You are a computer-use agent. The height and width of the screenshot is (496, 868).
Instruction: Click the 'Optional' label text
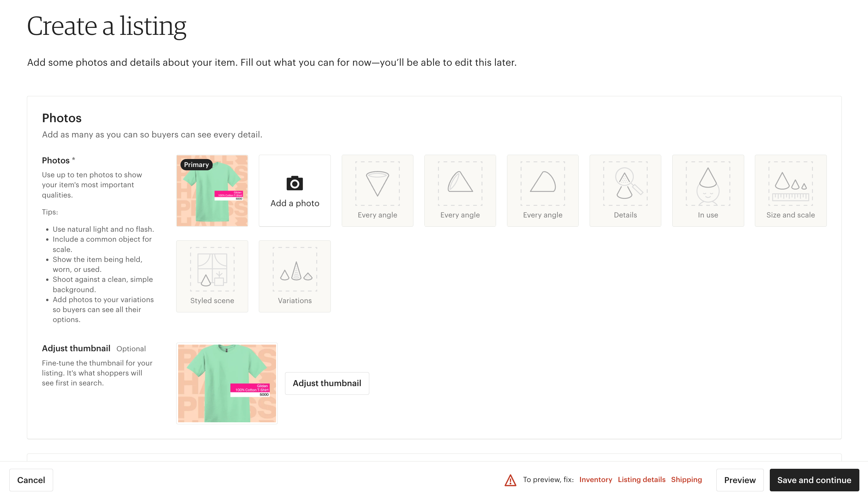click(131, 349)
